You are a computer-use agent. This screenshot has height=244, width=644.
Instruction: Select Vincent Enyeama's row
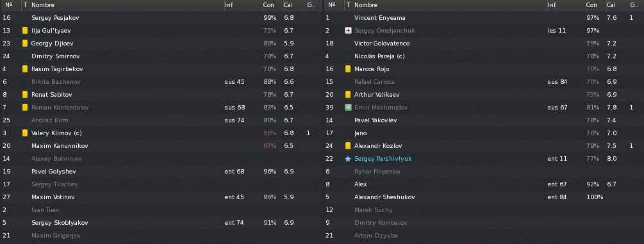pyautogui.click(x=483, y=18)
